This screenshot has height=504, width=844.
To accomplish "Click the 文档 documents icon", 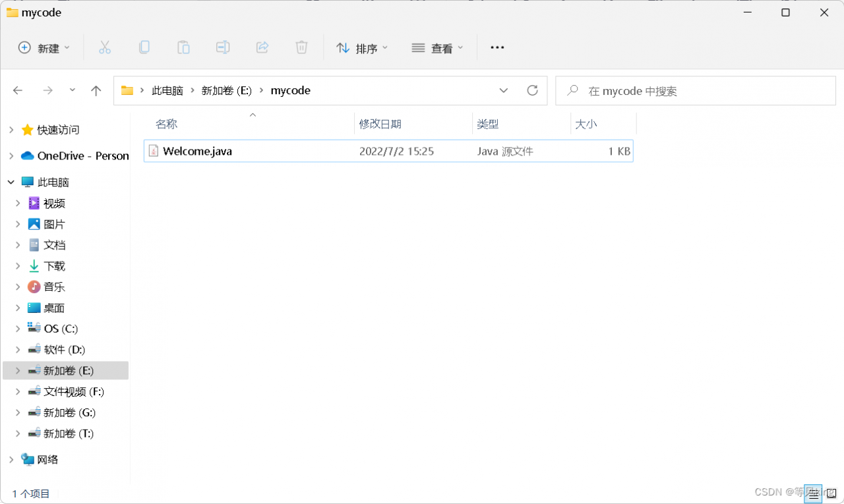I will (34, 245).
